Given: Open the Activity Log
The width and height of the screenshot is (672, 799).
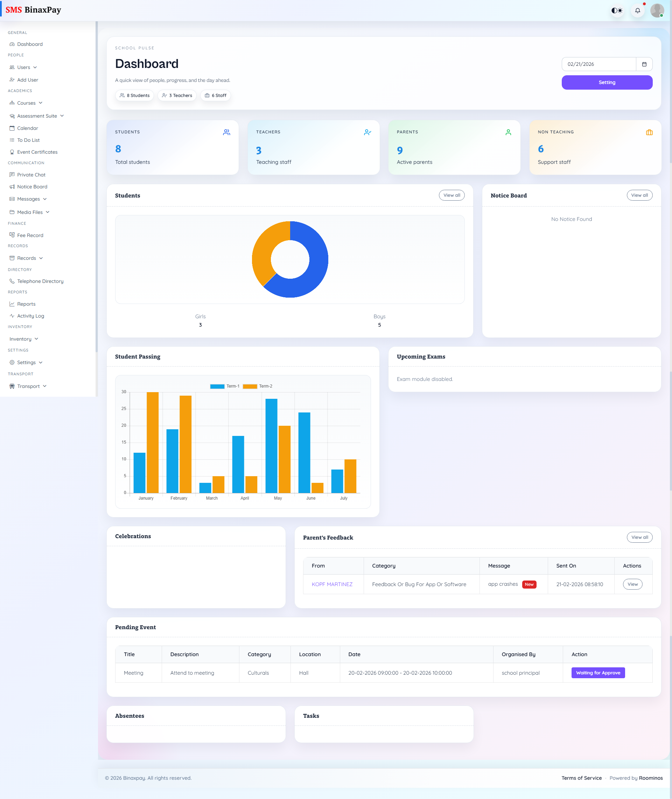Looking at the screenshot, I should (x=30, y=316).
